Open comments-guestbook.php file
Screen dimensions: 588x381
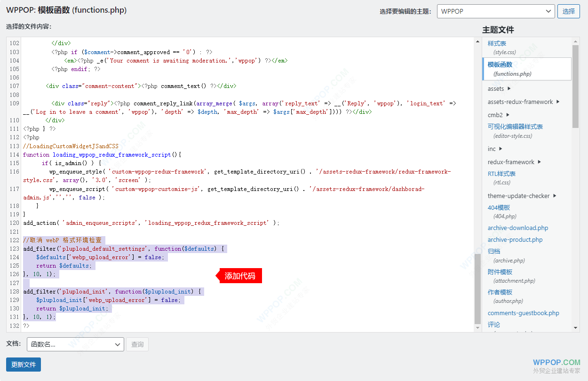tap(523, 313)
